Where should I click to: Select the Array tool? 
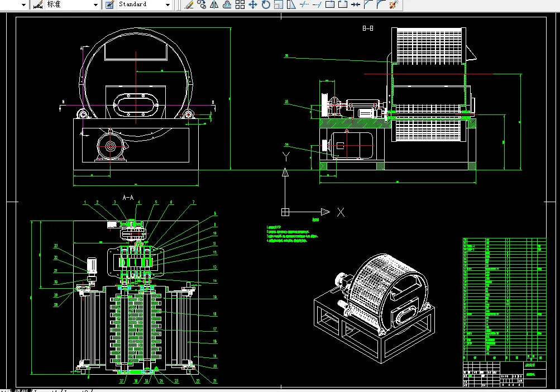pos(240,4)
